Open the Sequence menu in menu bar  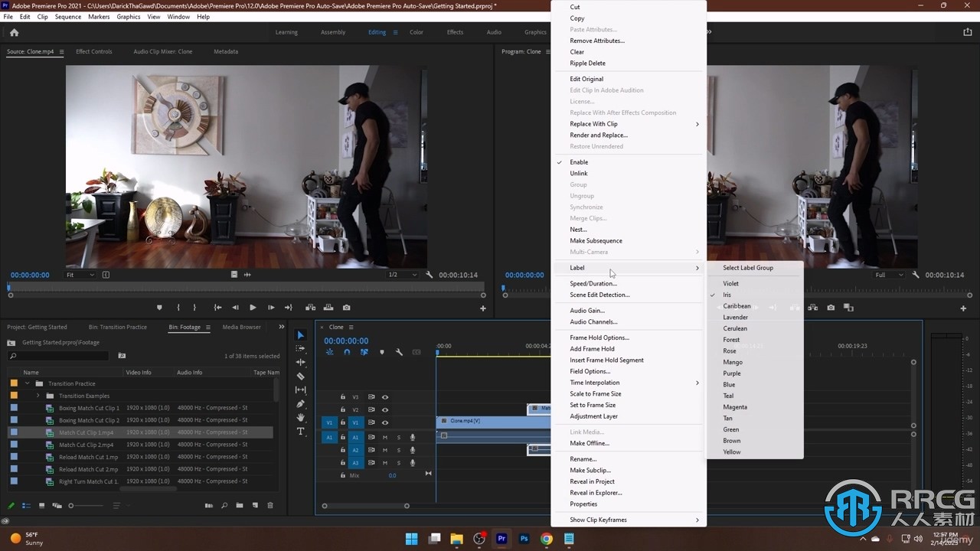(x=68, y=17)
